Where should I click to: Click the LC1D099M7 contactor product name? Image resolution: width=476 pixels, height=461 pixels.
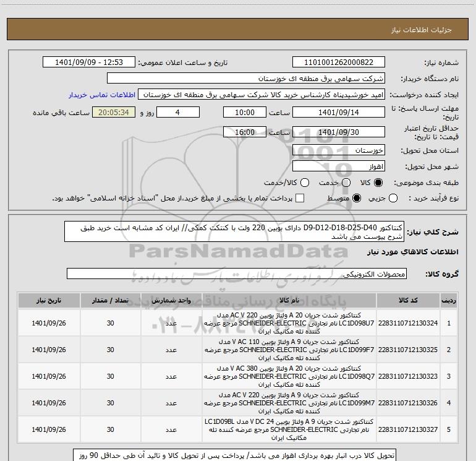[289, 403]
